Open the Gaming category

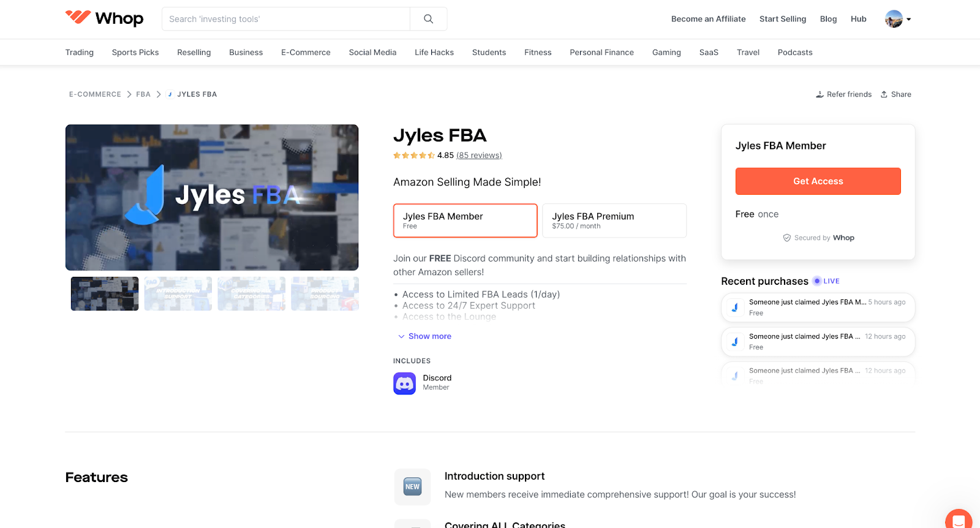[x=666, y=52]
